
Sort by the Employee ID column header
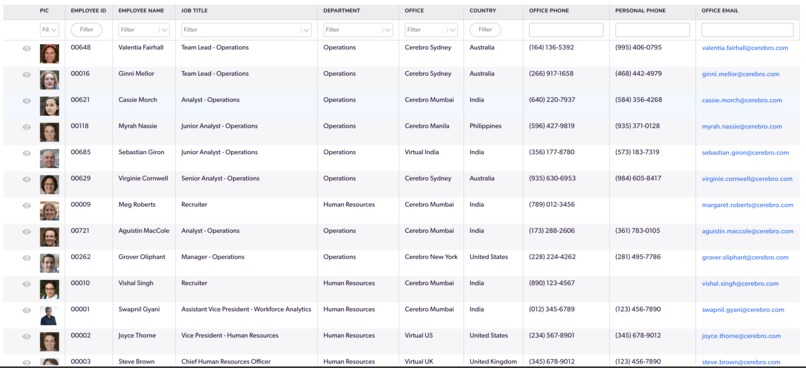[x=88, y=11]
